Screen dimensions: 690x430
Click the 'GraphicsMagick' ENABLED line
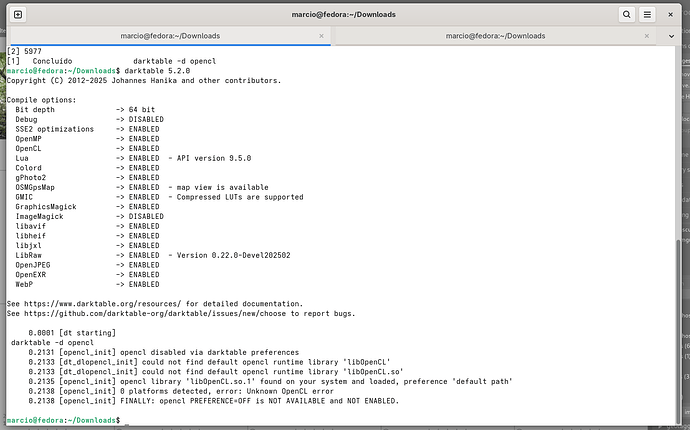(87, 206)
